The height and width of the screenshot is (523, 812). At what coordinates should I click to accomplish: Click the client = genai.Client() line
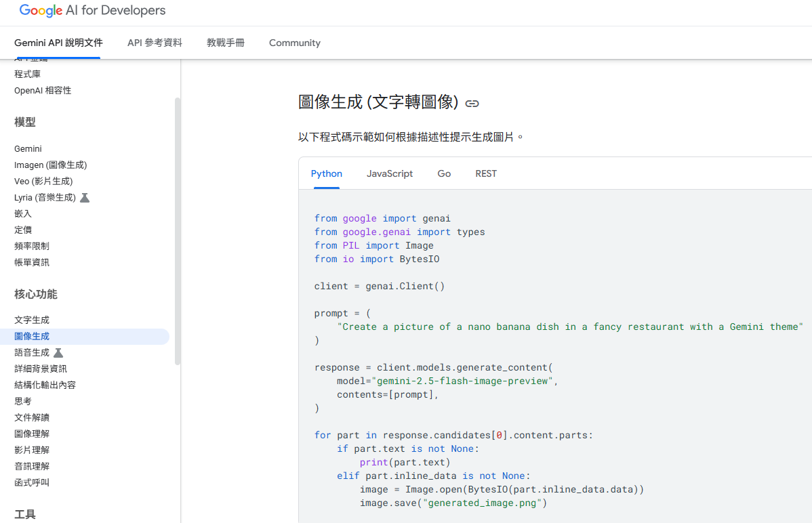pos(379,287)
